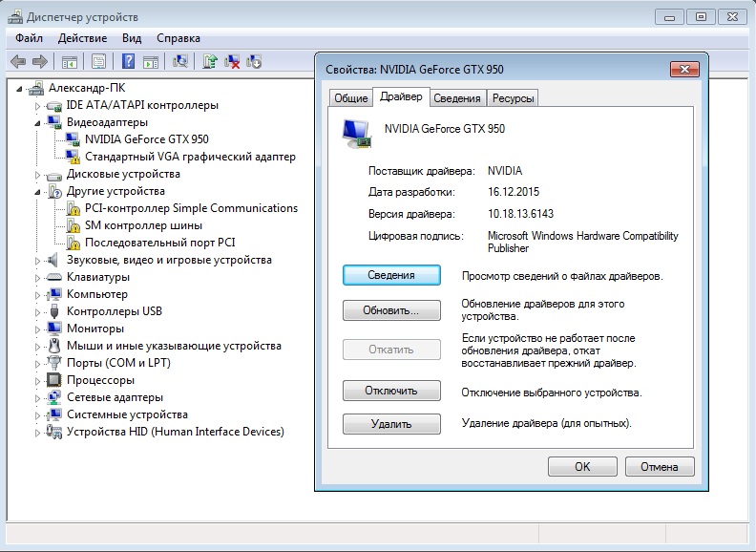This screenshot has width=756, height=552.
Task: Click the Контроллеры USB plug icon
Action: coord(54,311)
